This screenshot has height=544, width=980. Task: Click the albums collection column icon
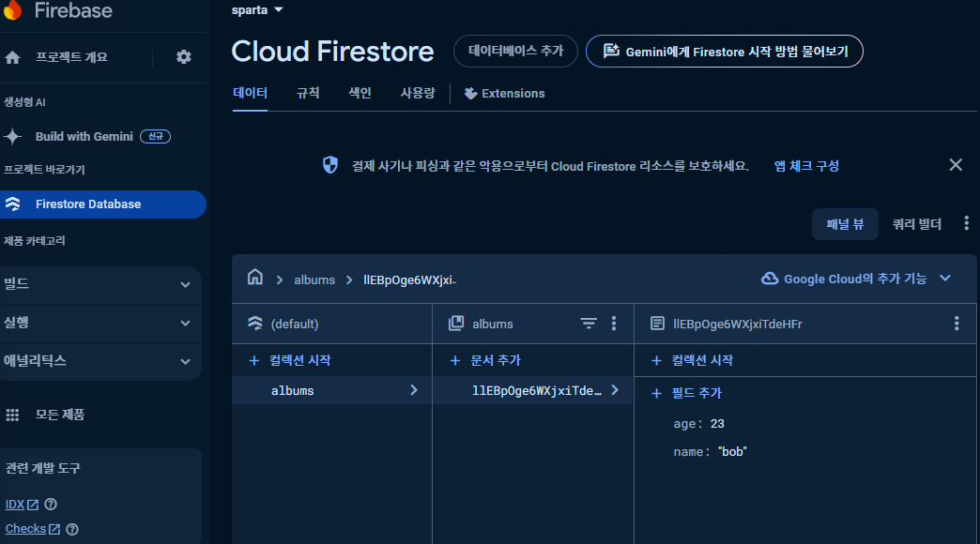pos(456,323)
